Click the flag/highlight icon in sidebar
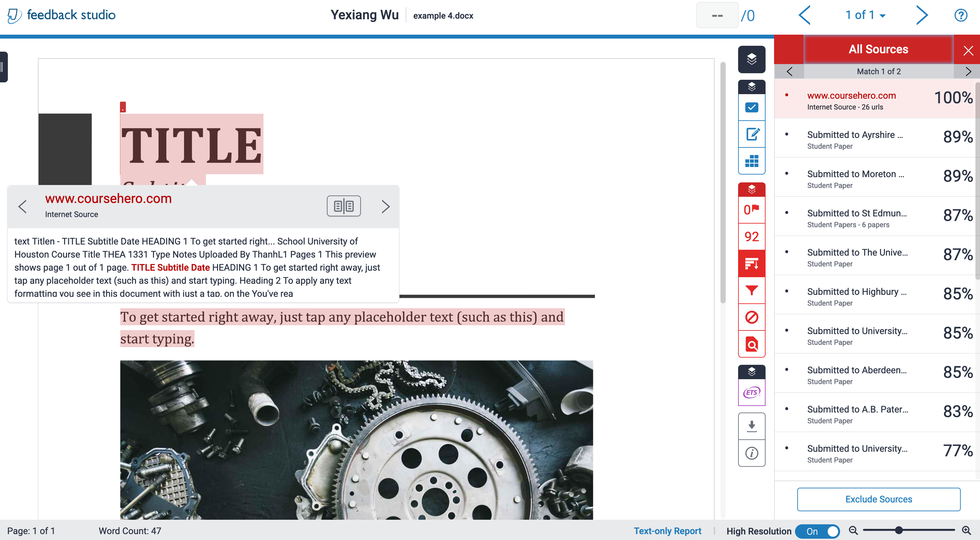This screenshot has width=980, height=540. pyautogui.click(x=751, y=210)
